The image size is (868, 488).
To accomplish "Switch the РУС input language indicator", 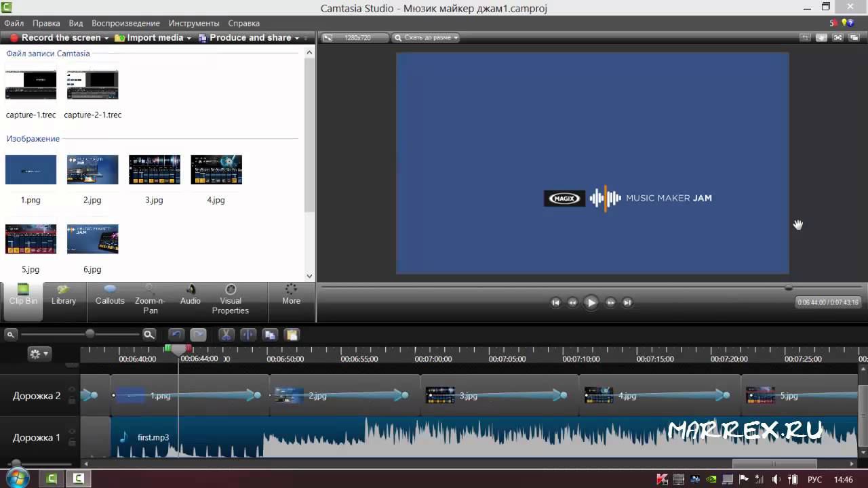I will point(815,480).
